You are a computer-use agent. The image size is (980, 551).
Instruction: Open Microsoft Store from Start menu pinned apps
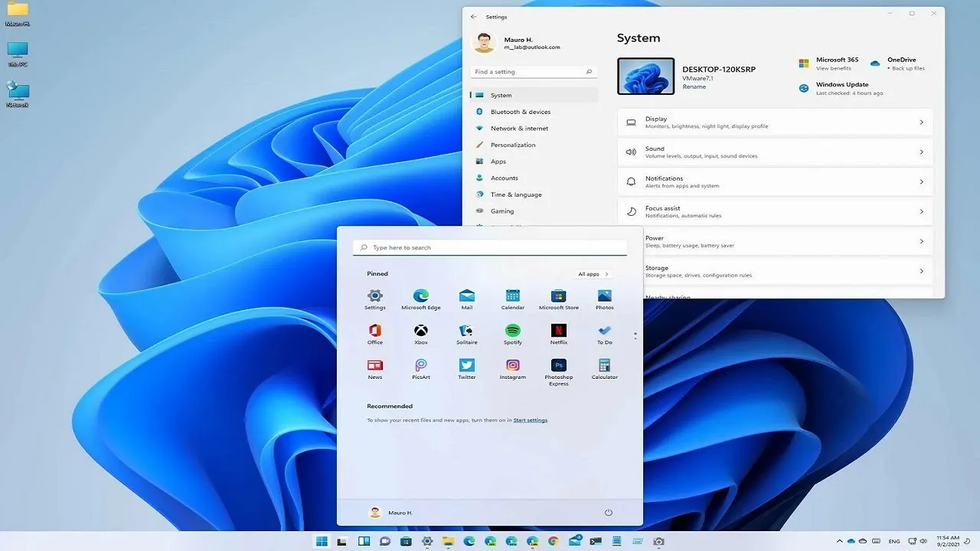pyautogui.click(x=559, y=298)
